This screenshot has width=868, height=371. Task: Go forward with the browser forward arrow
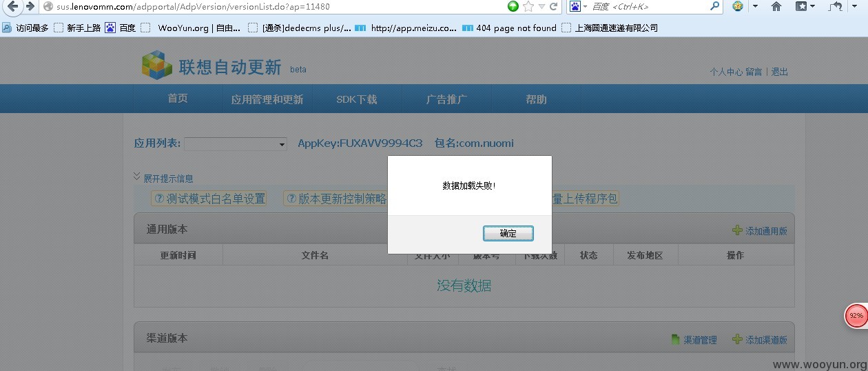[x=30, y=6]
